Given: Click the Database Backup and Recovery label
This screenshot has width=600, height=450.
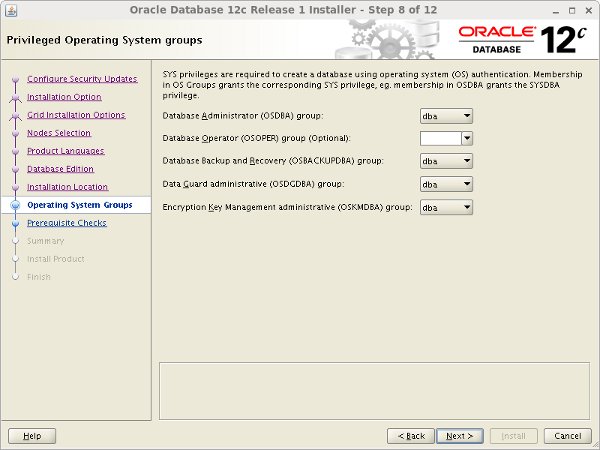Looking at the screenshot, I should pos(273,161).
